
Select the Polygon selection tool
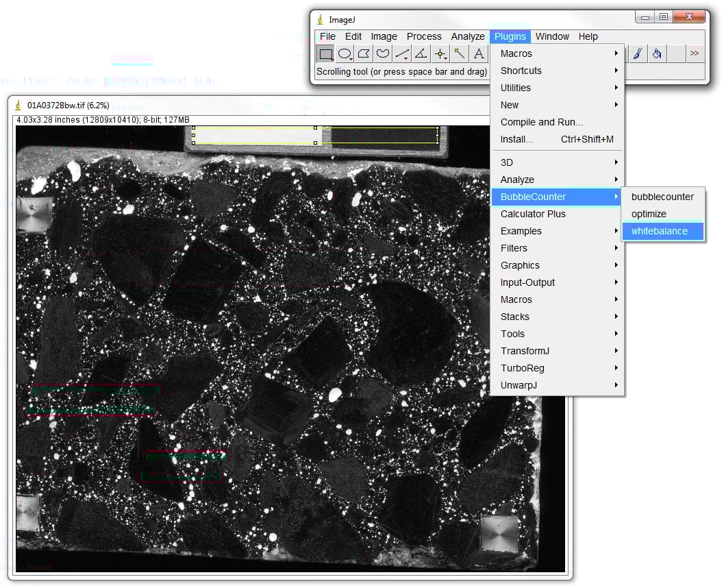click(364, 54)
